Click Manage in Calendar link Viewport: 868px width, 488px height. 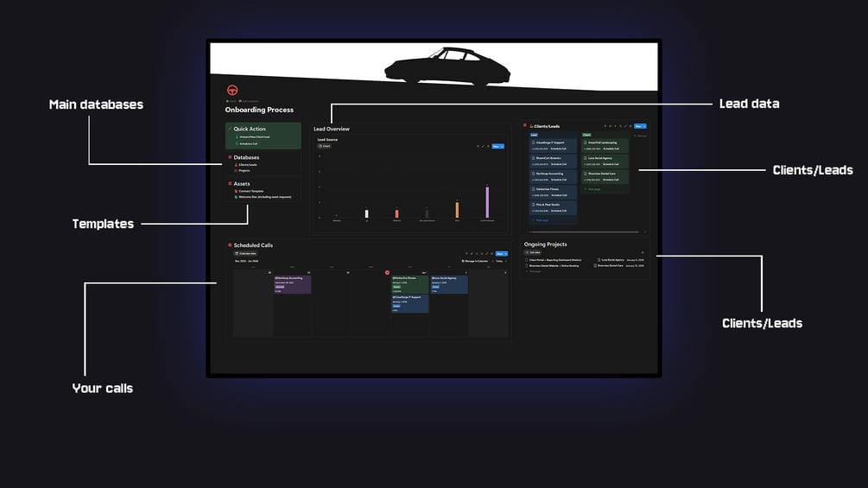pos(475,261)
